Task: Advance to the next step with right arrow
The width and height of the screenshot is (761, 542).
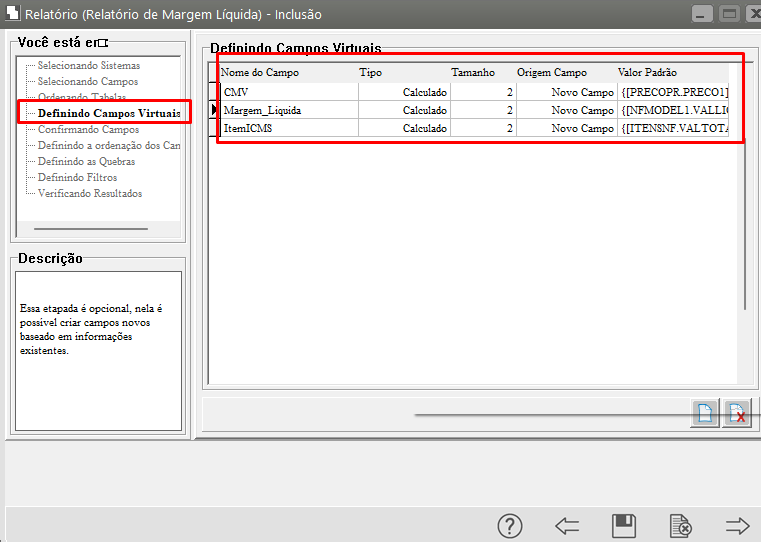Action: [737, 525]
